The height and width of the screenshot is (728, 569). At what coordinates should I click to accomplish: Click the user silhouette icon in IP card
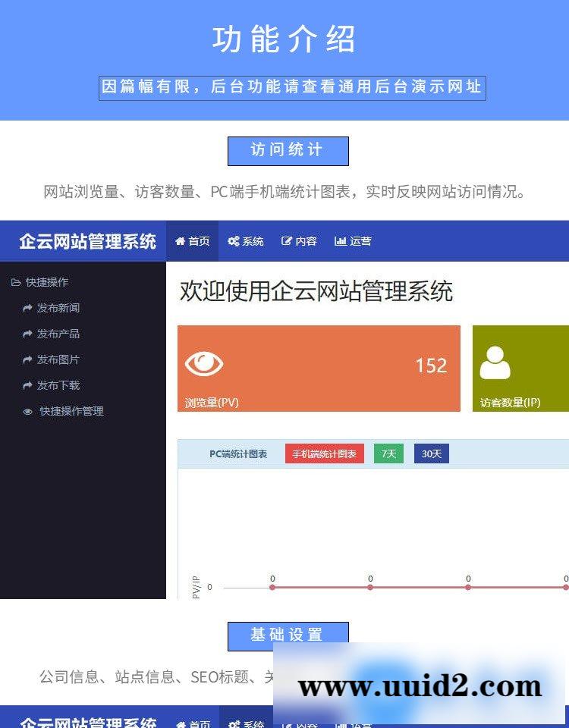point(495,362)
